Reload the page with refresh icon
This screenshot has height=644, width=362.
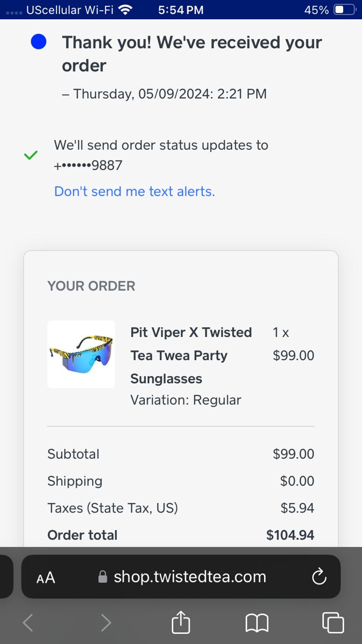(319, 577)
